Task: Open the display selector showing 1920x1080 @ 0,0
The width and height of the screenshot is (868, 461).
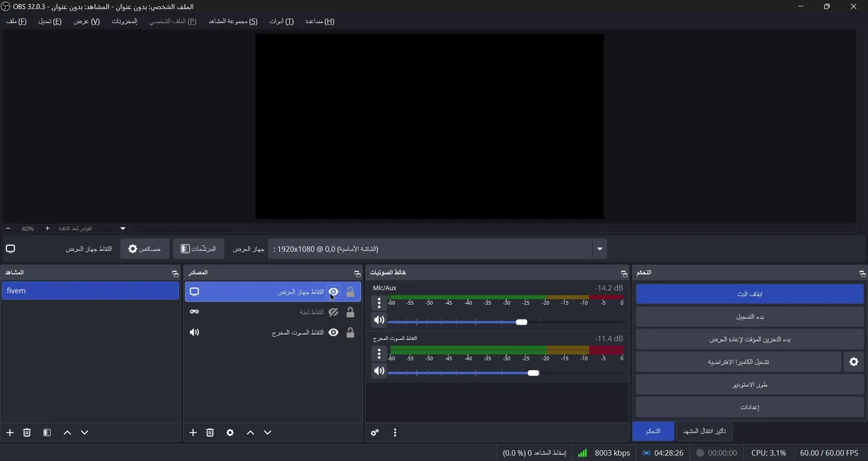Action: pos(438,249)
